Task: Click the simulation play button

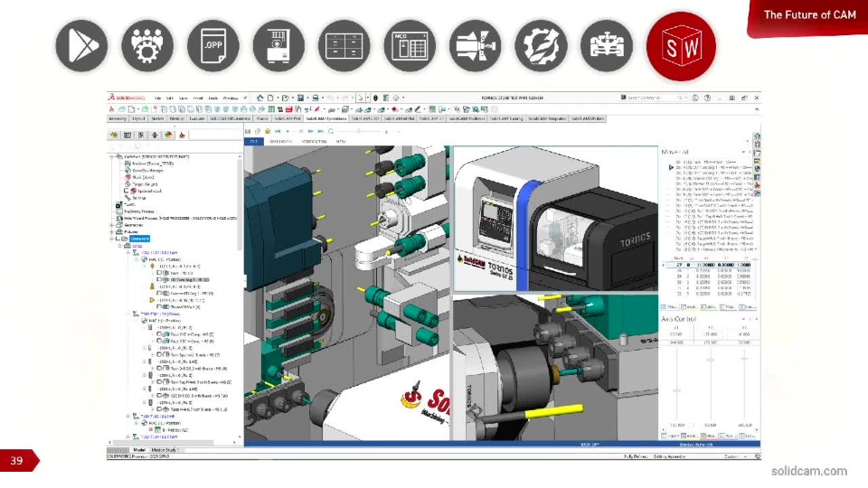Action: (288, 132)
